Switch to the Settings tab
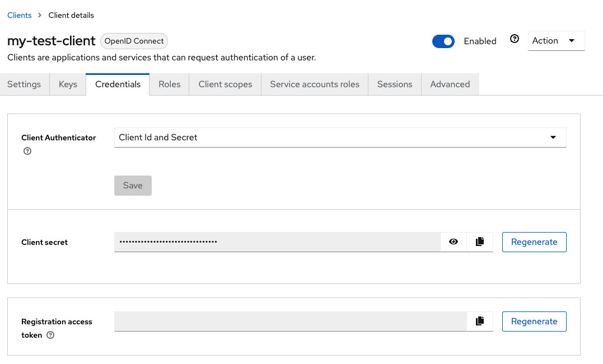The height and width of the screenshot is (364, 603). click(x=24, y=84)
